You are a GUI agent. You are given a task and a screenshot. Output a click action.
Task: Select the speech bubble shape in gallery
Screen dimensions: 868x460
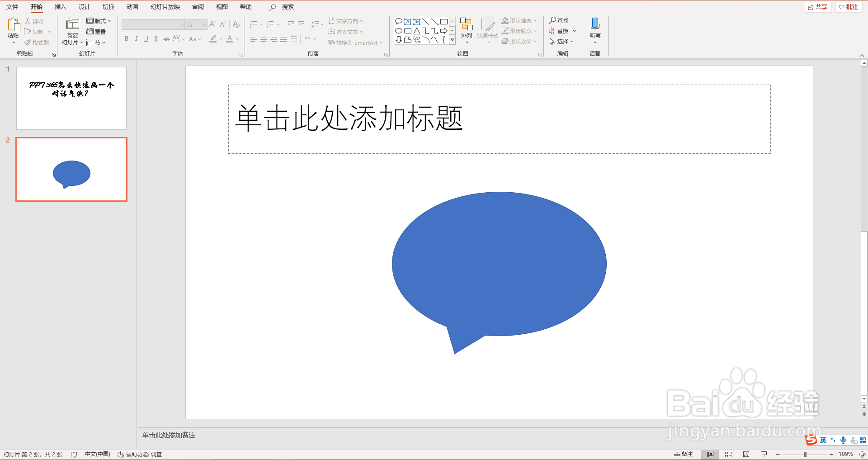pyautogui.click(x=399, y=21)
